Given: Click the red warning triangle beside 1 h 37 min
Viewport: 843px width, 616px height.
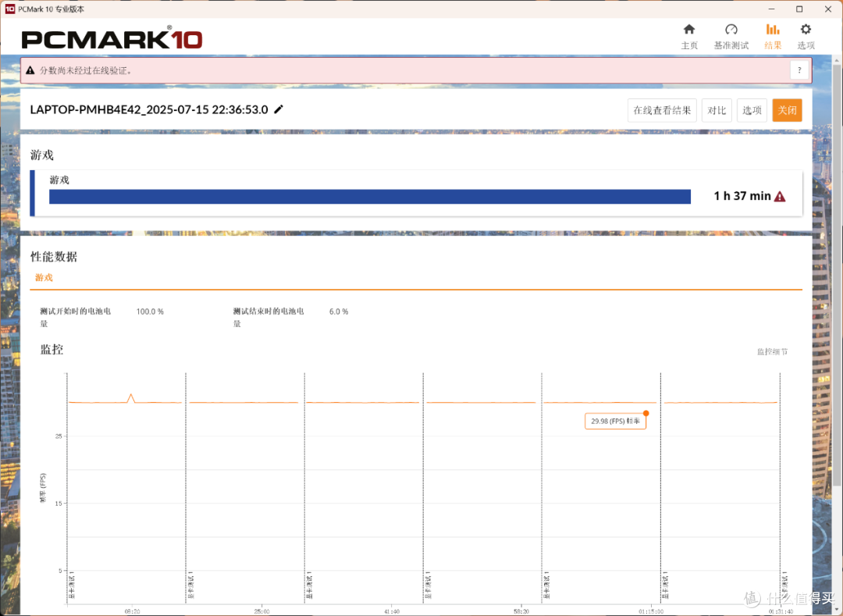Looking at the screenshot, I should coord(780,196).
